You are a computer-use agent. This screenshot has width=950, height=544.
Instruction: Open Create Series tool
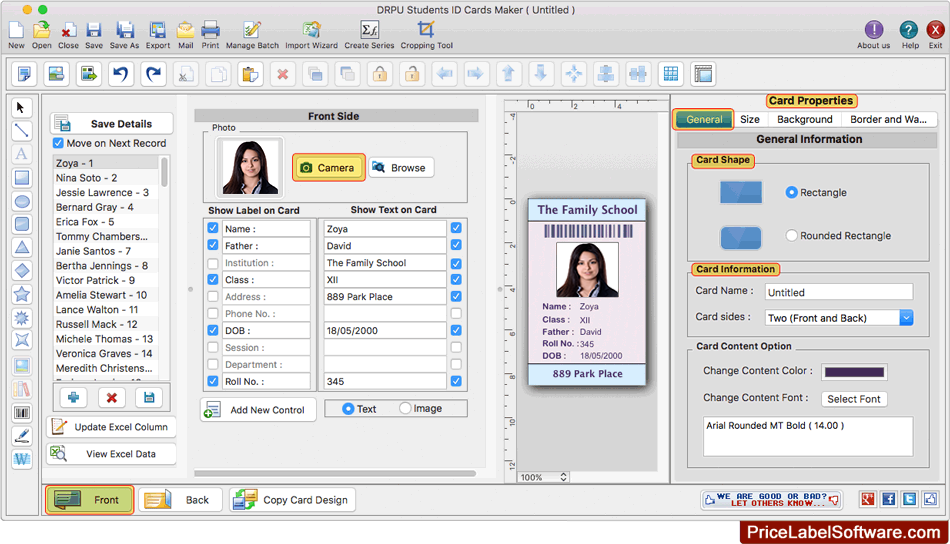point(369,35)
